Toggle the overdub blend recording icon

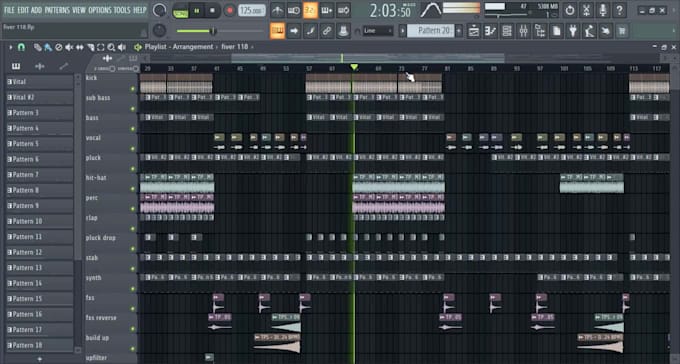tap(327, 10)
